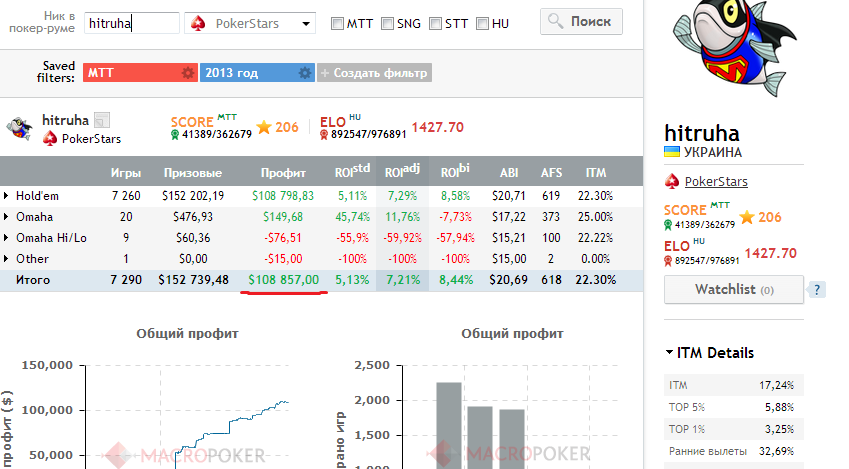
Task: Click the gold star score icon in header
Action: click(264, 127)
